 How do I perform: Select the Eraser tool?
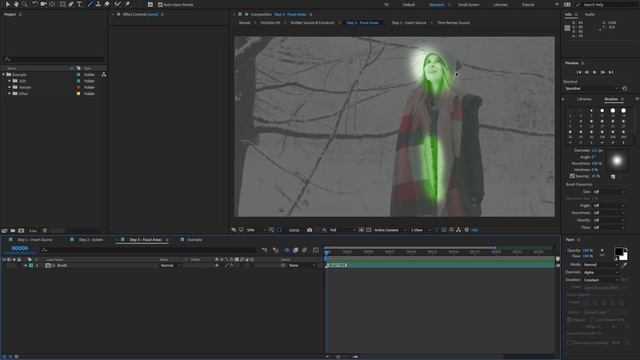click(107, 4)
